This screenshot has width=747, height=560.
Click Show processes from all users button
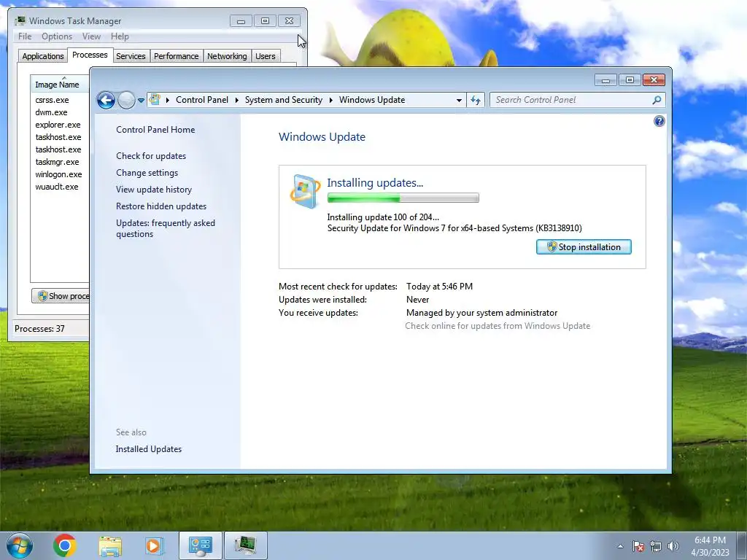61,296
